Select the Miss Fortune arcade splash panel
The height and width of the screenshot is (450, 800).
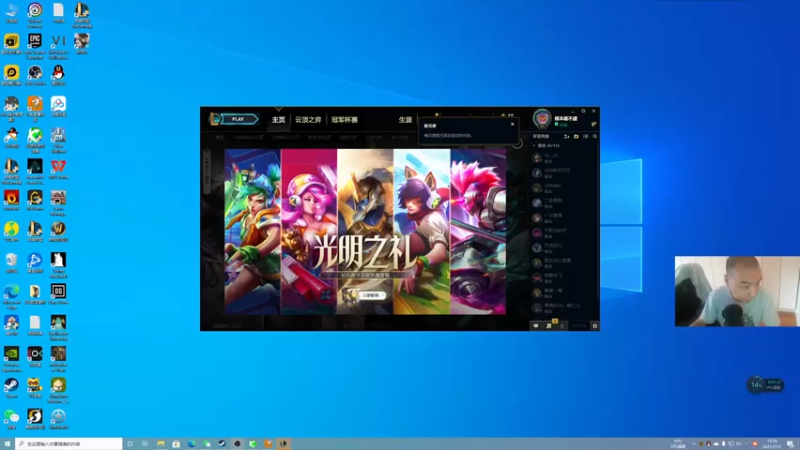click(x=309, y=231)
